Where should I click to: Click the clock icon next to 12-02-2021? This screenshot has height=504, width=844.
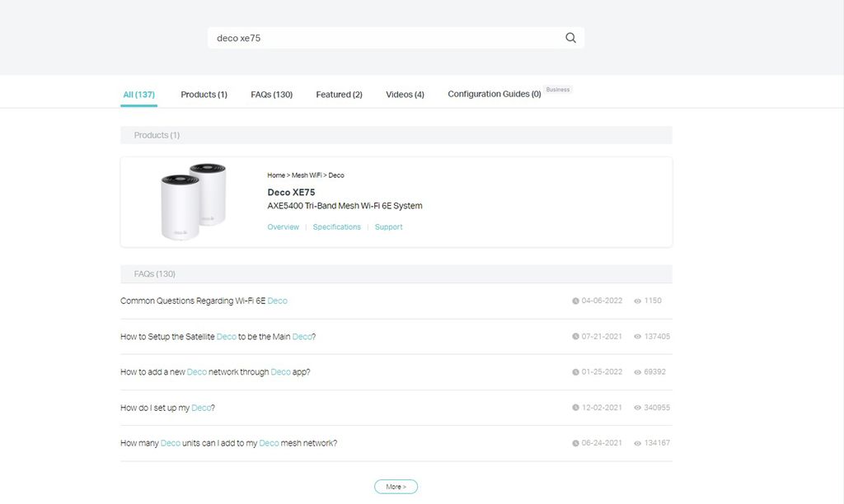(577, 408)
